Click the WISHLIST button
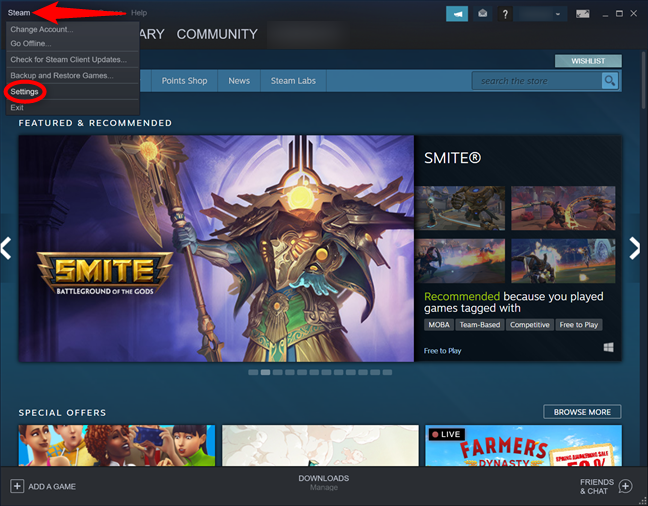The height and width of the screenshot is (506, 648). 588,61
